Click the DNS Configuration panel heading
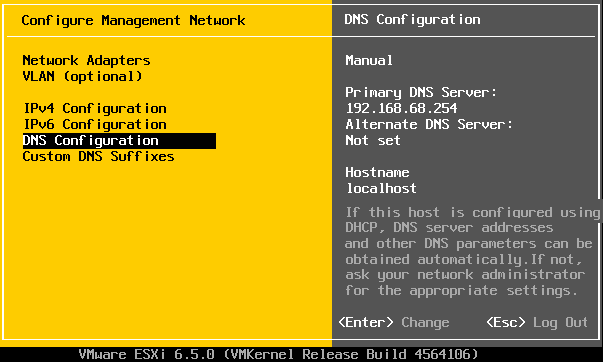The height and width of the screenshot is (362, 603). (x=412, y=20)
